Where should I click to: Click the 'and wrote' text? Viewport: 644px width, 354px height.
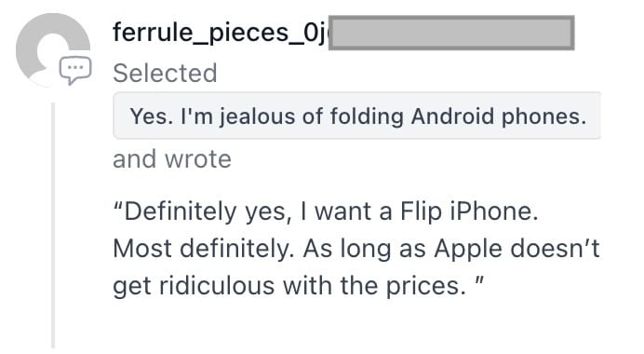172,159
